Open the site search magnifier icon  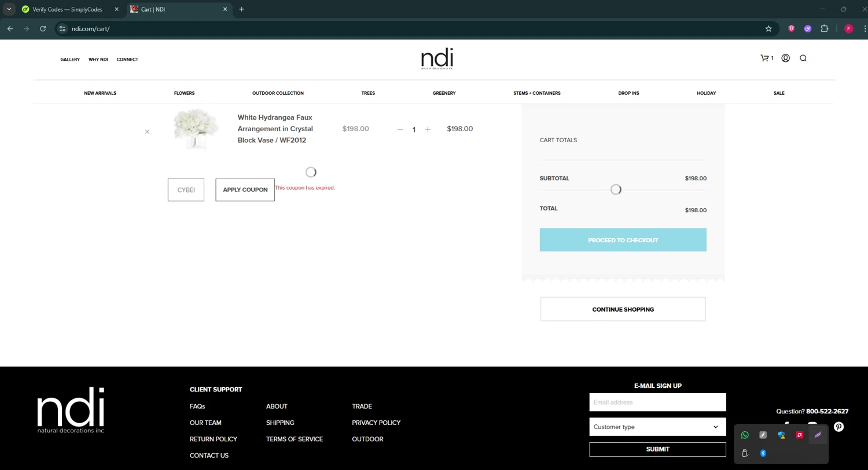pos(803,58)
